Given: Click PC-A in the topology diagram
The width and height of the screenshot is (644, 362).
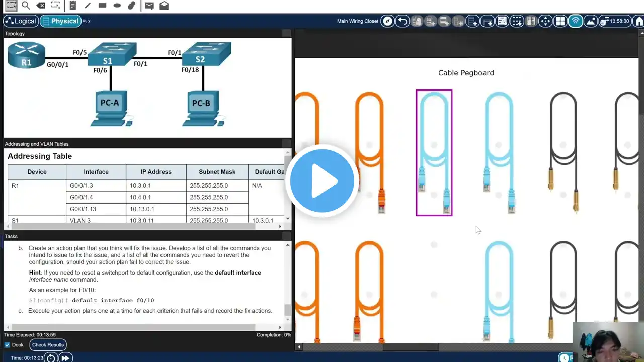Looking at the screenshot, I should pos(111,108).
